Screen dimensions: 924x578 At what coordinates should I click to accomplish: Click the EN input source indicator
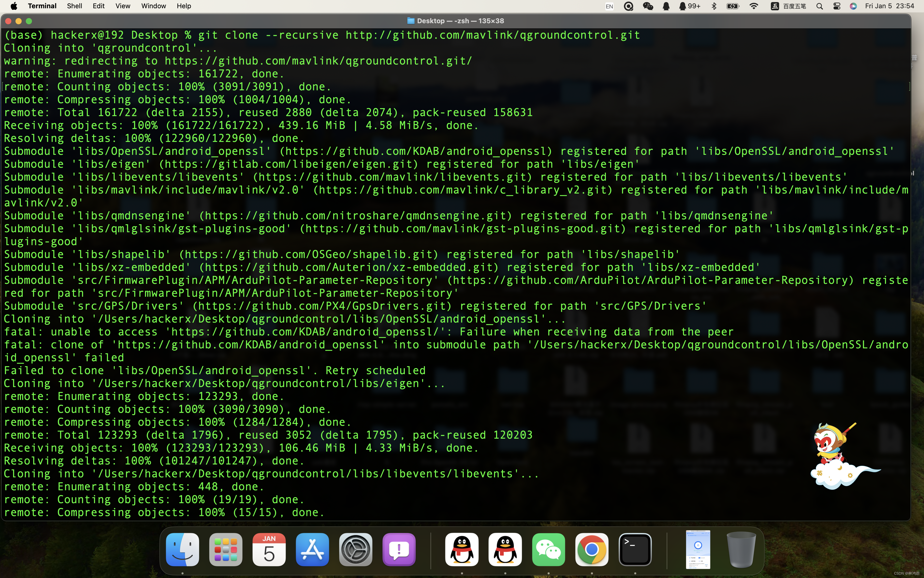(x=609, y=6)
